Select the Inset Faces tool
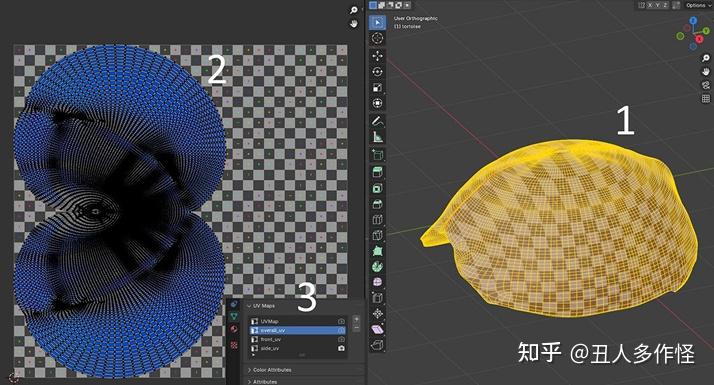Screen dimensions: 714x385 click(377, 188)
